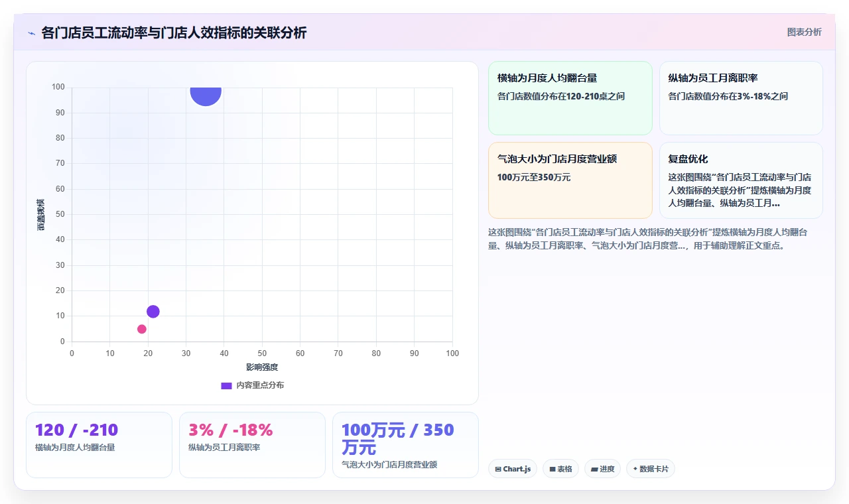Click the 数据卡片 sparkle icon
This screenshot has height=504, width=849.
click(x=635, y=469)
